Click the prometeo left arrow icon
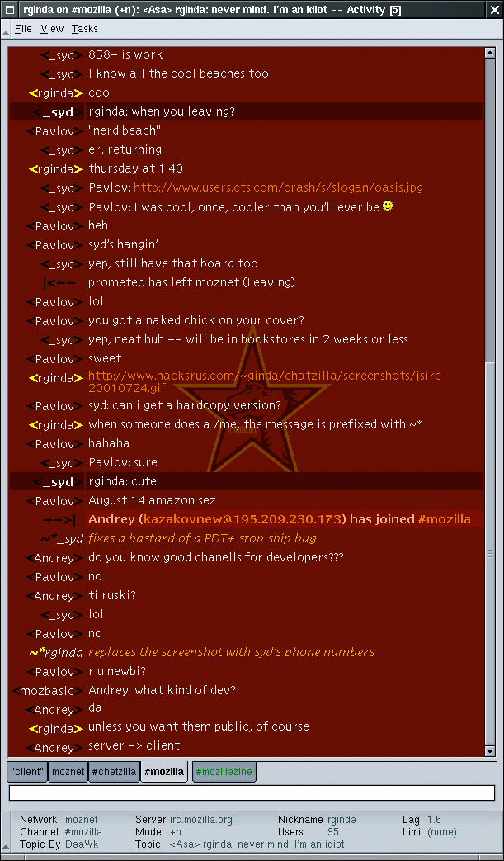 pos(59,283)
